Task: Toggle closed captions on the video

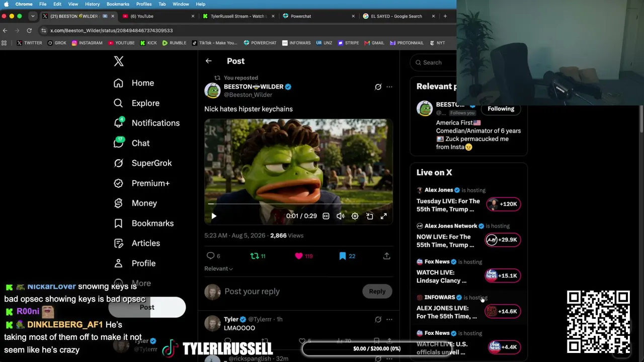Action: 326,216
